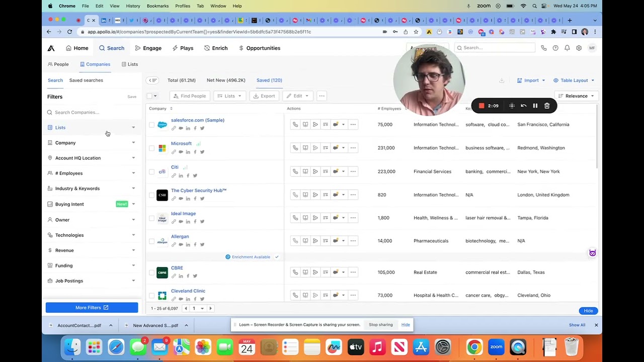This screenshot has height=362, width=644.
Task: Click Show All downloads
Action: (577, 325)
